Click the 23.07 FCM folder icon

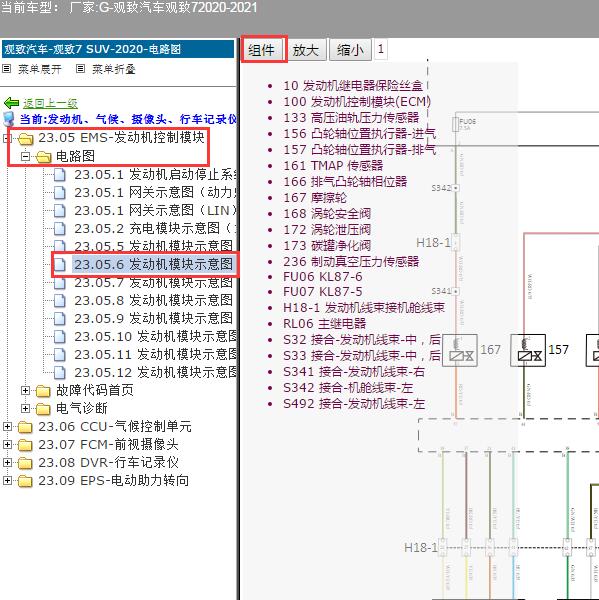[x=25, y=445]
